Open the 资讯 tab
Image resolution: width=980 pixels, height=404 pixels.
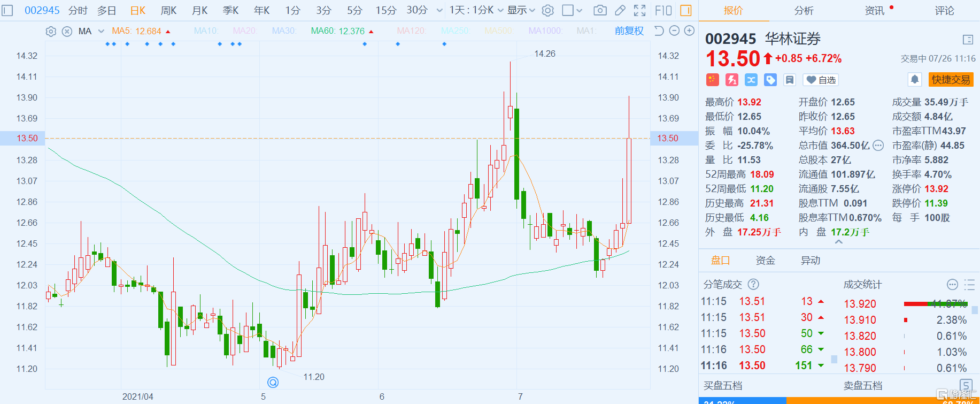point(875,10)
